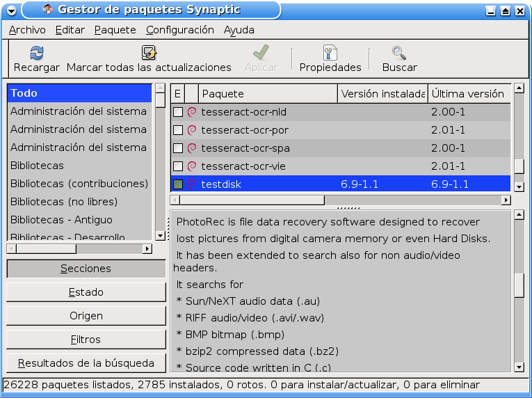
Task: Click the Recargar reload icon
Action: 37,53
